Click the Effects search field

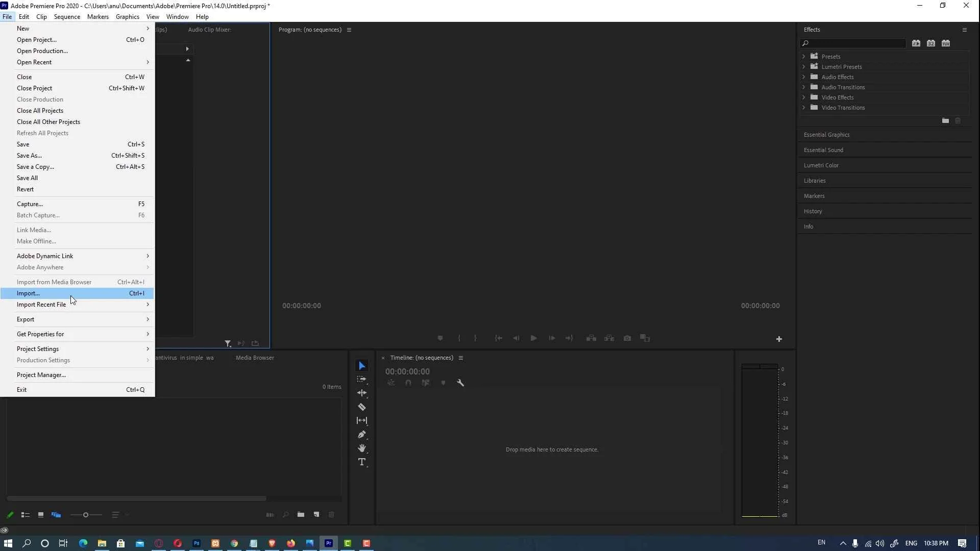coord(853,43)
